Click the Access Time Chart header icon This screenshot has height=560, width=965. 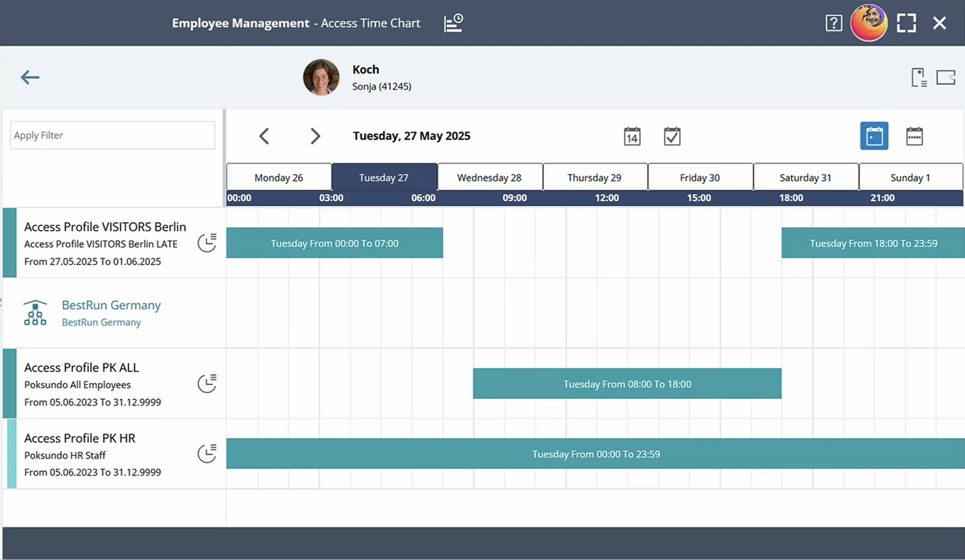pos(453,23)
